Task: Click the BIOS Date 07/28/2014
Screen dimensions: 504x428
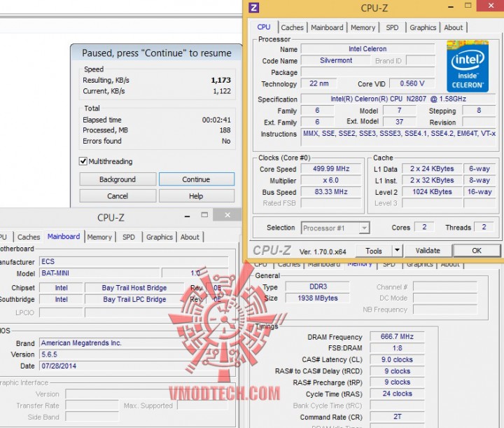Action: click(134, 366)
